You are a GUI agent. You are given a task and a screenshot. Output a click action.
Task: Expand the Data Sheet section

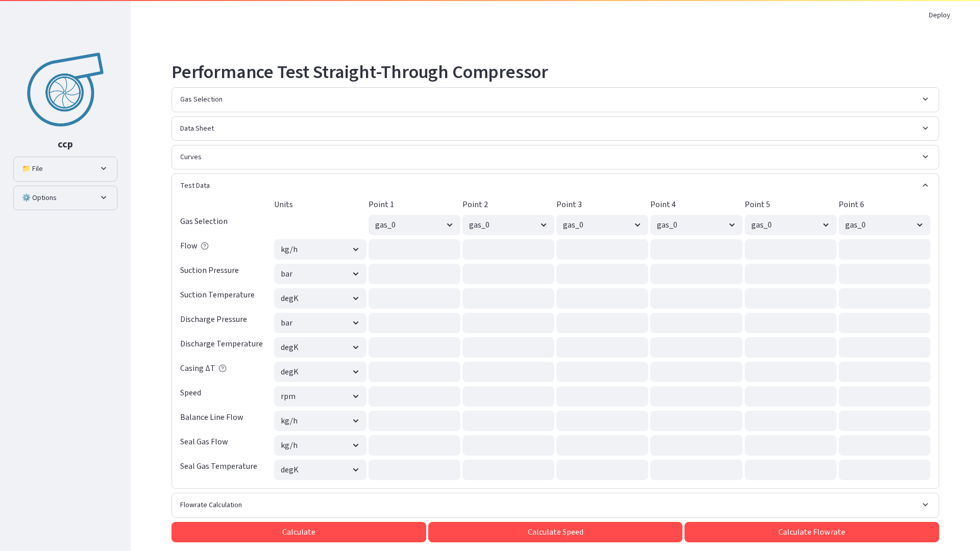[555, 129]
